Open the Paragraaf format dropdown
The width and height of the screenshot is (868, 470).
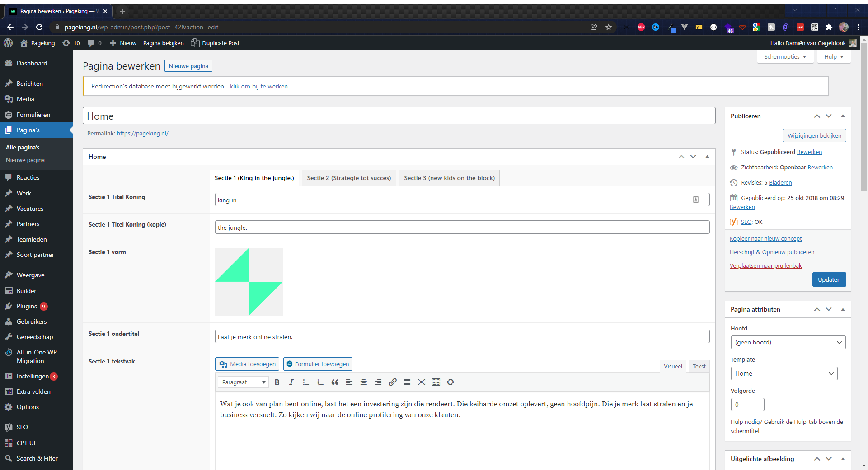coord(243,382)
